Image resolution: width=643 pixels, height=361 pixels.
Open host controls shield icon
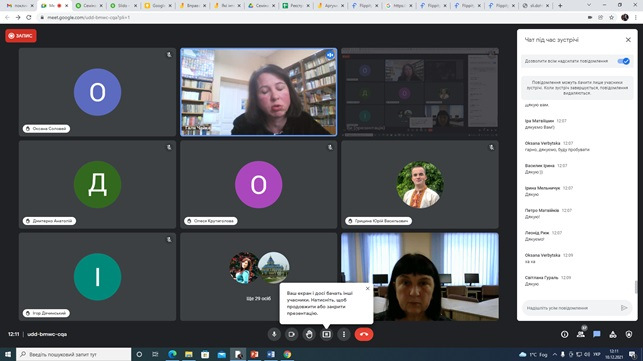(629, 334)
